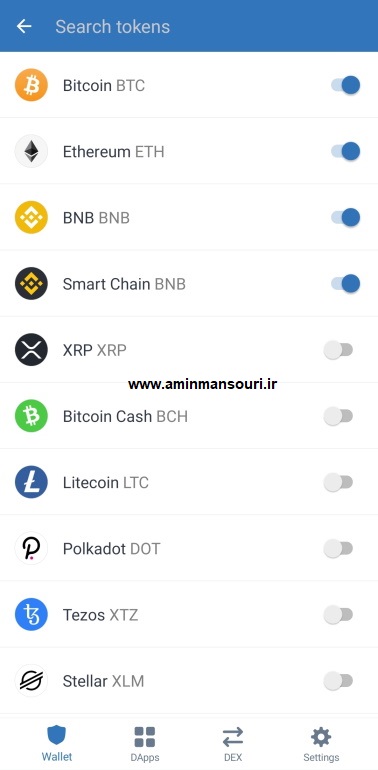Enable the Polkadot DOT toggle
378x770 pixels.
click(338, 549)
